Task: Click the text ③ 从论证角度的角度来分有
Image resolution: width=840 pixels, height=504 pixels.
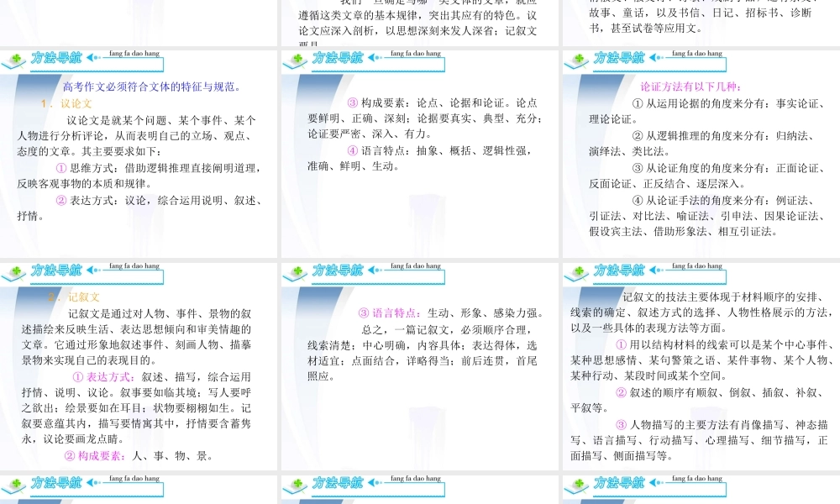Action: click(728, 168)
